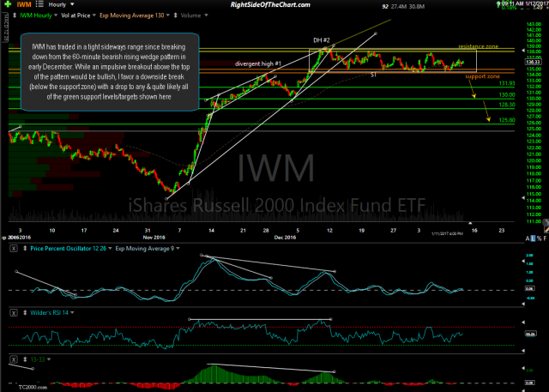The image size is (549, 392).
Task: Open Price Percent Oscillator 12 26 dropdown
Action: pyautogui.click(x=110, y=249)
